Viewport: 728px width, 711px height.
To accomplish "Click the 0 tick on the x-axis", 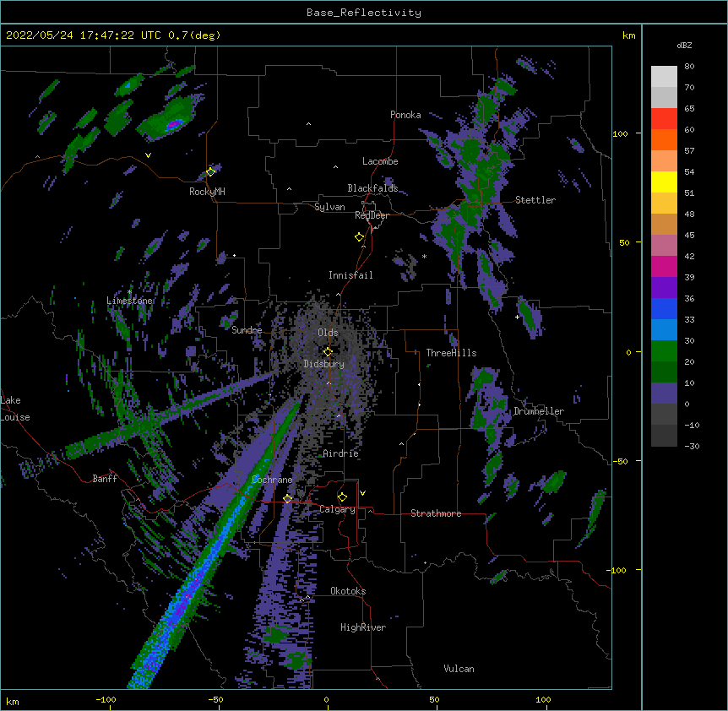I will point(326,700).
